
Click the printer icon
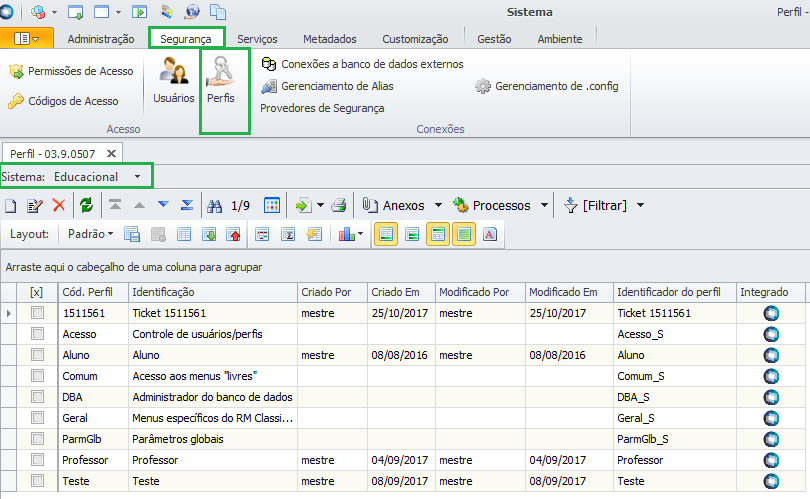coord(339,206)
